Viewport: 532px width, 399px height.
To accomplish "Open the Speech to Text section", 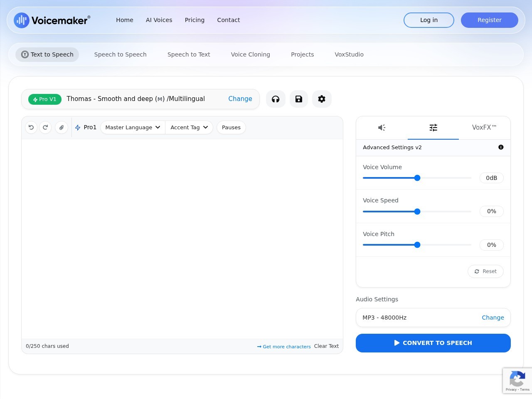I will (x=189, y=54).
